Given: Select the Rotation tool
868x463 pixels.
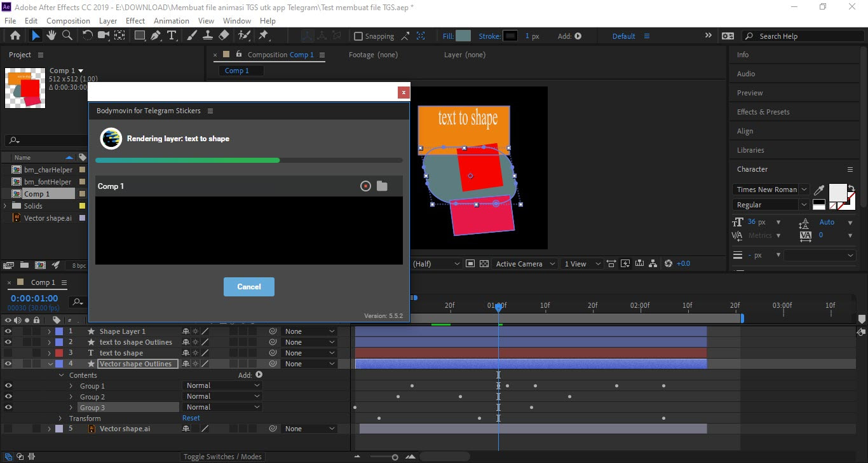Looking at the screenshot, I should click(88, 36).
